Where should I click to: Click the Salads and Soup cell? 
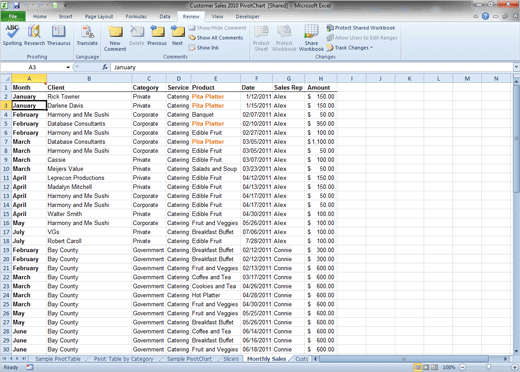coord(215,169)
